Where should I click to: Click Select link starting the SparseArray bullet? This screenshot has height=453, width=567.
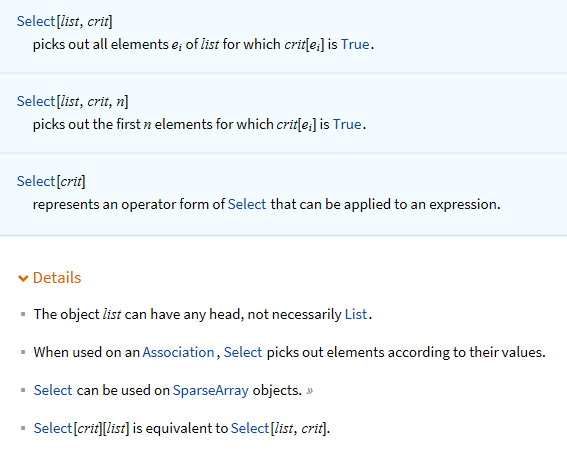coord(53,390)
